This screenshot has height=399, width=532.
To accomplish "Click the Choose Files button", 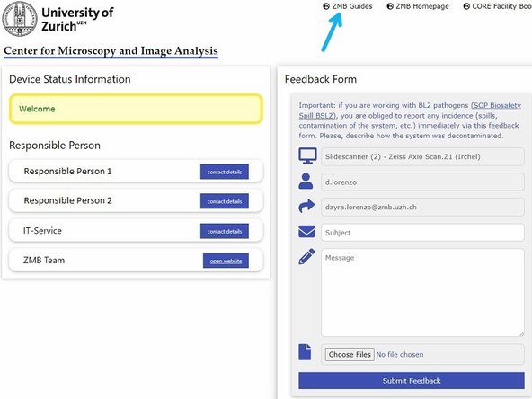I will coord(350,355).
